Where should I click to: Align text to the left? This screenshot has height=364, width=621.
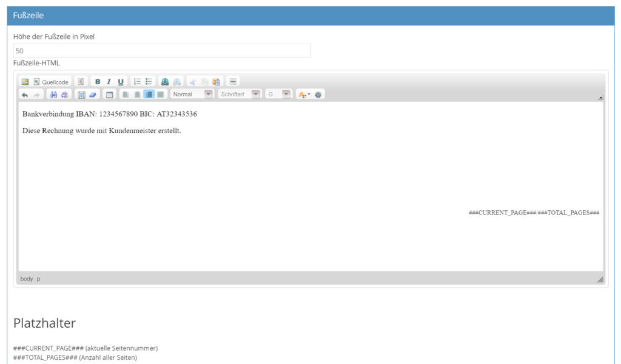tap(126, 94)
